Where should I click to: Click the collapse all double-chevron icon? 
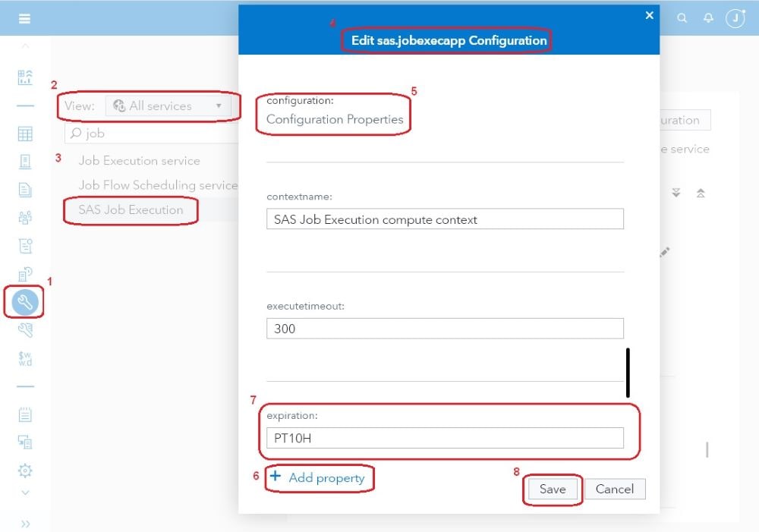tap(701, 194)
